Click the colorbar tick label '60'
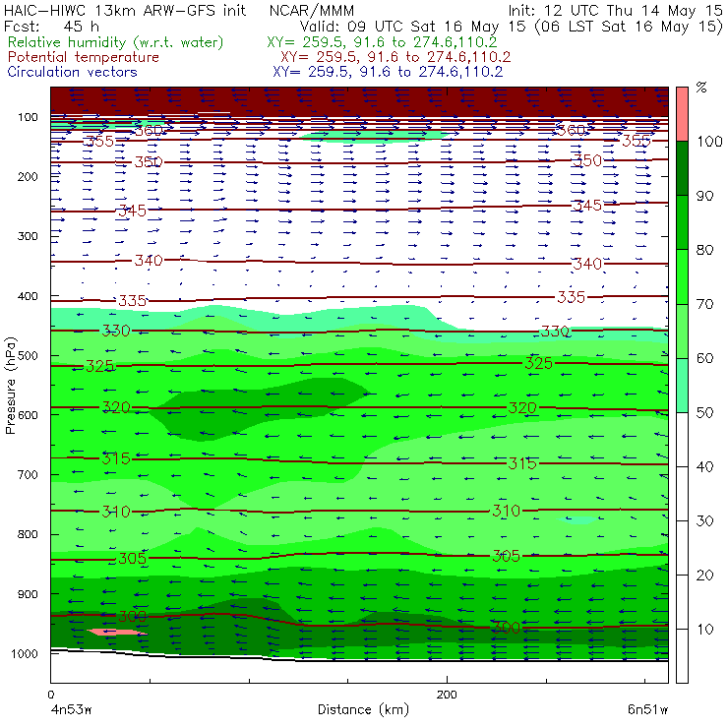Image resolution: width=728 pixels, height=728 pixels. pos(704,358)
